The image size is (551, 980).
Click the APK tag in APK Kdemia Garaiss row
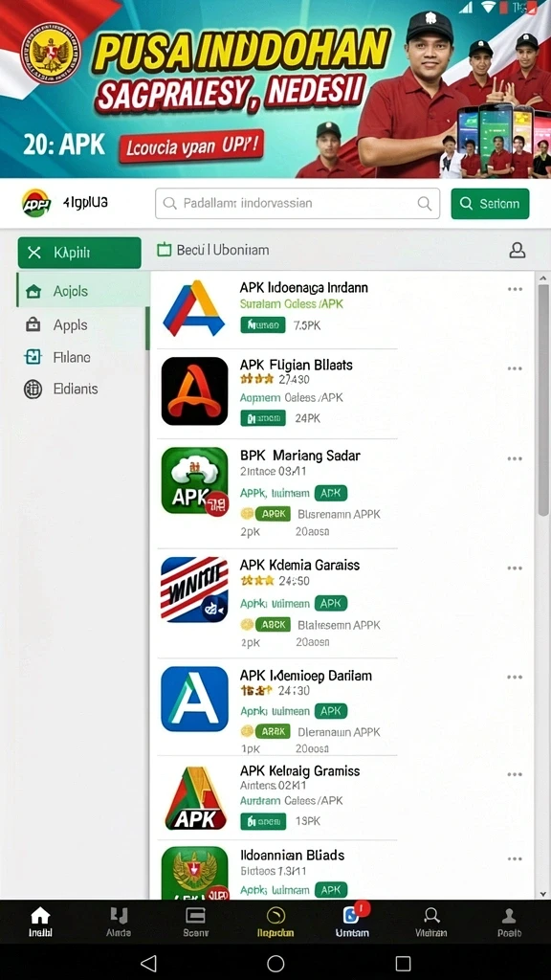click(330, 603)
